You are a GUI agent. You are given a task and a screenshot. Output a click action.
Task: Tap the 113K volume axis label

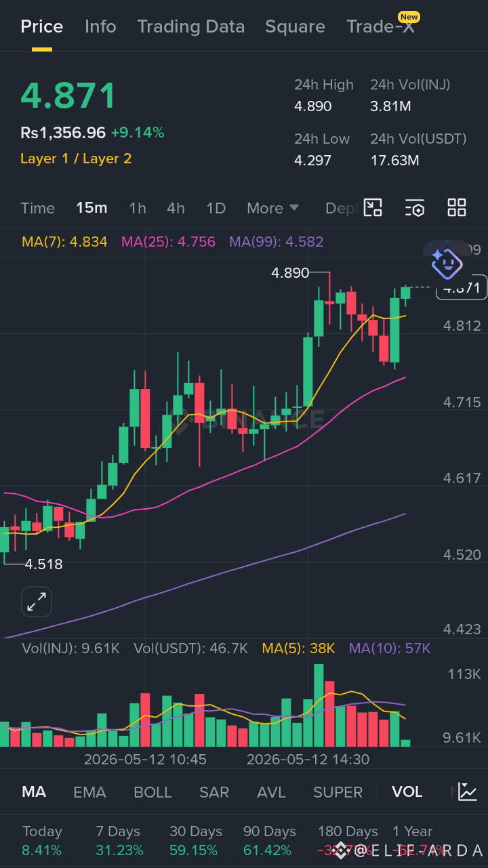pos(464,674)
